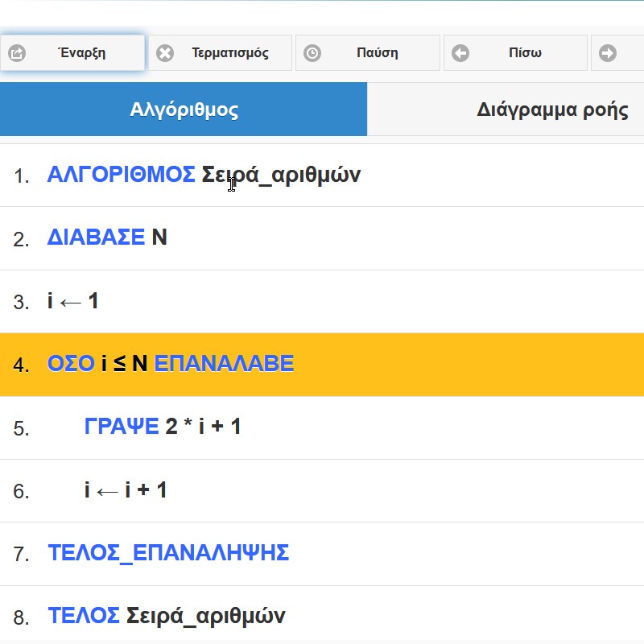Click the Παύση pause button

368,52
